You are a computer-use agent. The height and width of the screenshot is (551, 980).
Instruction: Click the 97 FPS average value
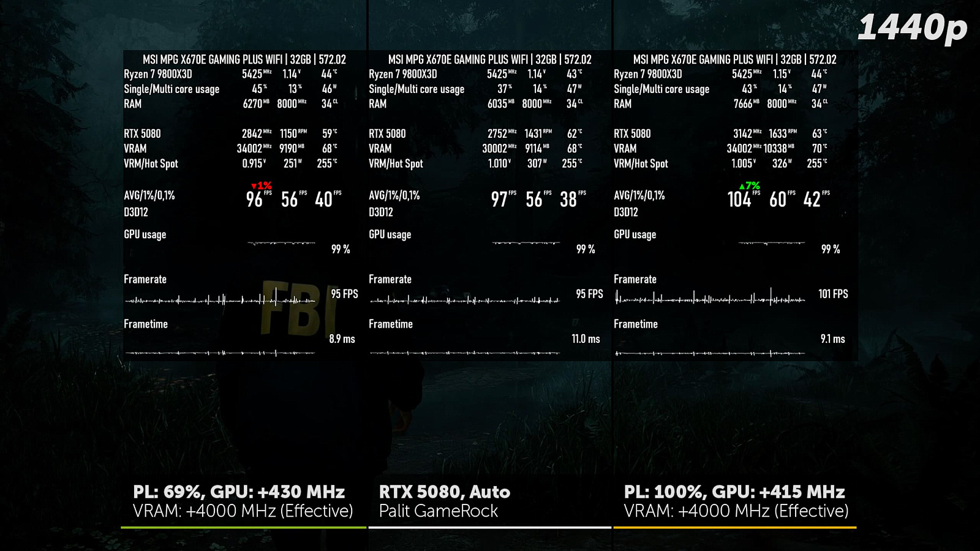coord(503,199)
